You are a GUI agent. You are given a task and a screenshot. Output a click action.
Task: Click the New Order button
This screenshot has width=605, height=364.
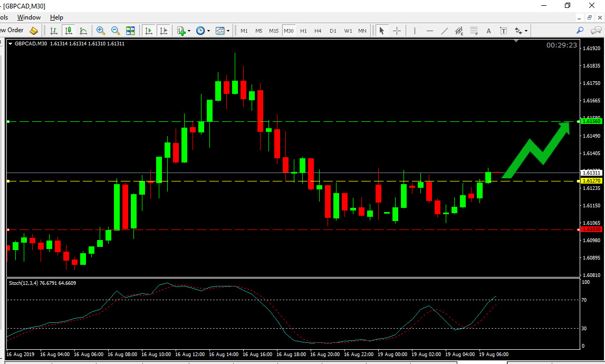(12, 30)
